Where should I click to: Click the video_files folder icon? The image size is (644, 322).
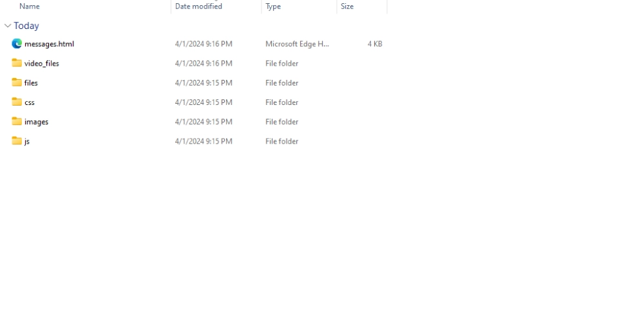point(17,63)
